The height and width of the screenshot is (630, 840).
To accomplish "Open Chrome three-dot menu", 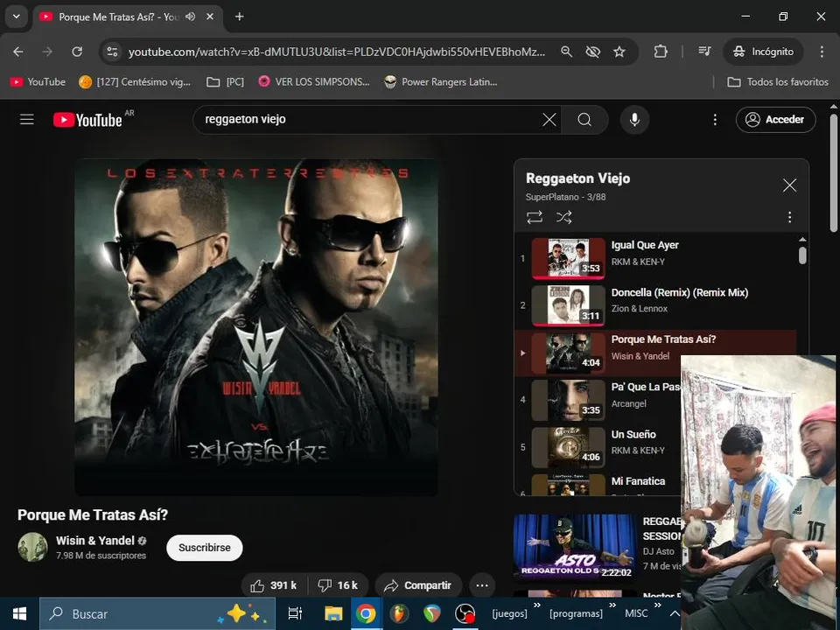I will click(822, 52).
